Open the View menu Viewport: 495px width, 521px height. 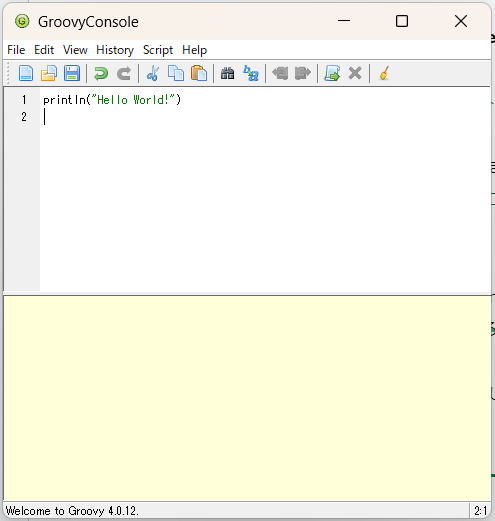(x=75, y=50)
